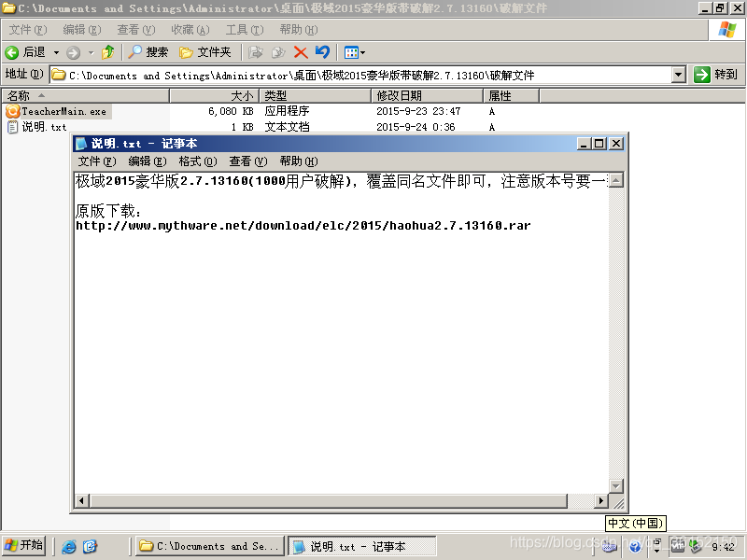Click the Notepad title bar icon
747x560 pixels.
point(81,144)
